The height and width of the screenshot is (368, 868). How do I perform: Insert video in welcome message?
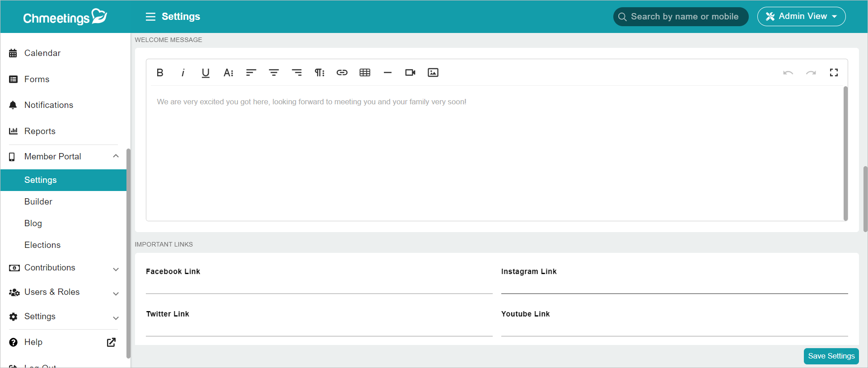click(410, 73)
